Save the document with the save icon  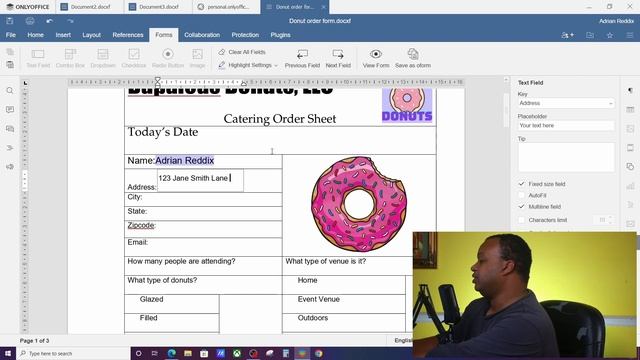click(10, 21)
